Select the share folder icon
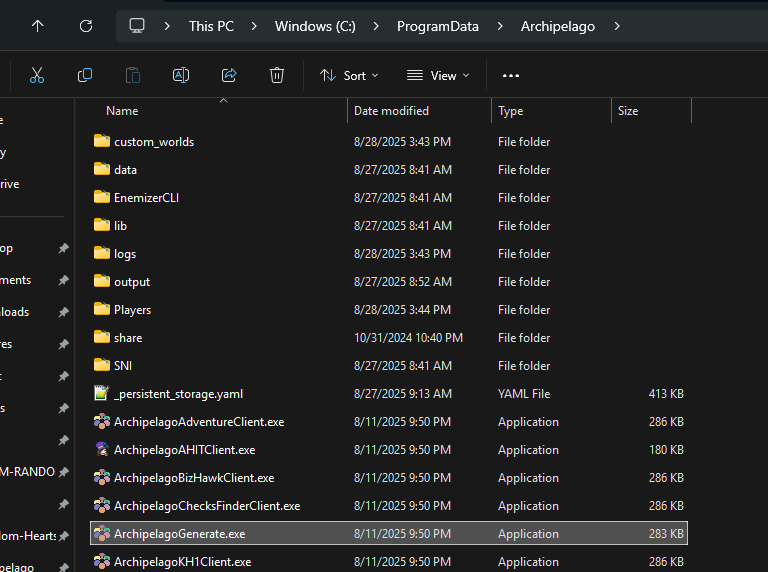Screen dimensions: 768x572 point(102,337)
